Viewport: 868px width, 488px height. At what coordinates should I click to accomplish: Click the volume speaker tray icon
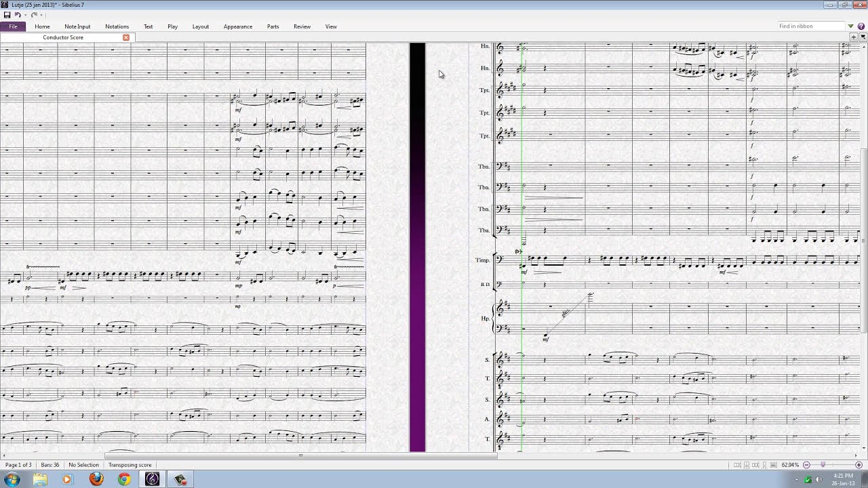tap(818, 480)
